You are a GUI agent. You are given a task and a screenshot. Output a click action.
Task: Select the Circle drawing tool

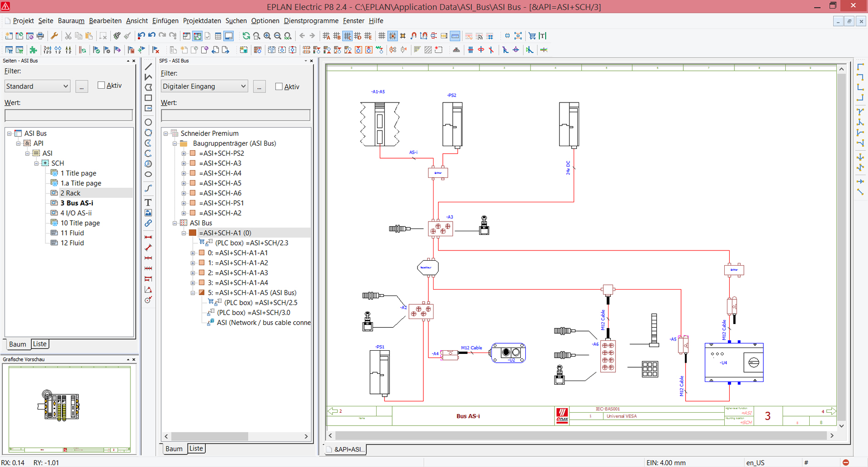tap(148, 122)
